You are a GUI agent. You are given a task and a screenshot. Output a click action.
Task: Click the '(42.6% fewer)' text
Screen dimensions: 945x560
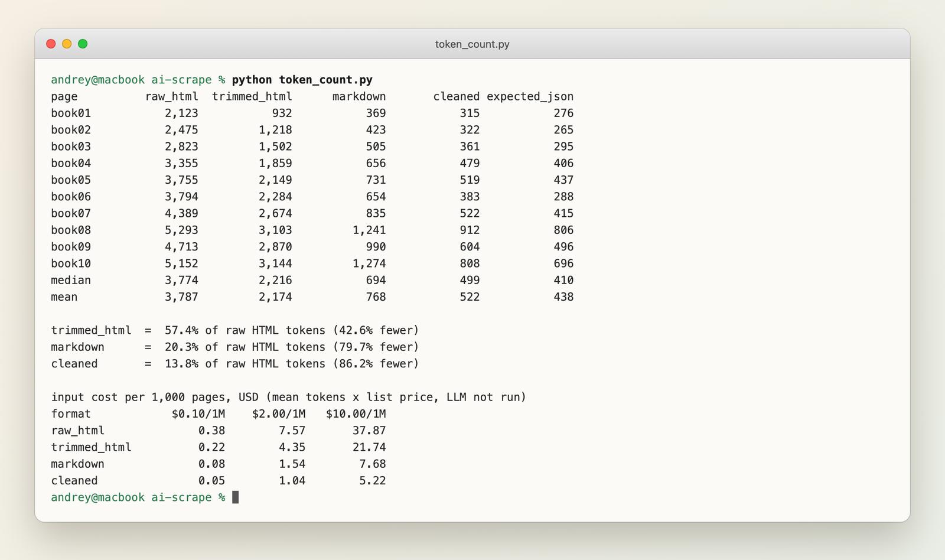376,330
